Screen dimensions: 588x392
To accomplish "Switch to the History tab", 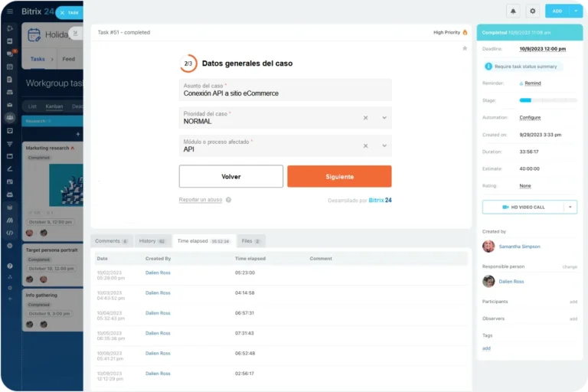I will click(151, 241).
